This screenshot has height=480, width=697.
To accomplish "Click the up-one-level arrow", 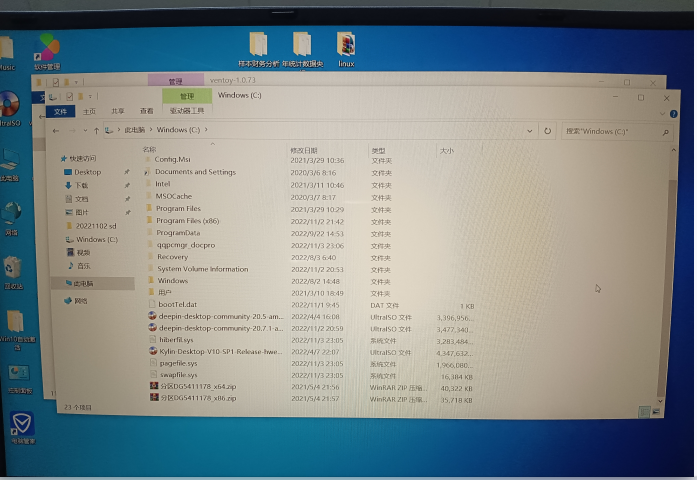I will pyautogui.click(x=96, y=131).
